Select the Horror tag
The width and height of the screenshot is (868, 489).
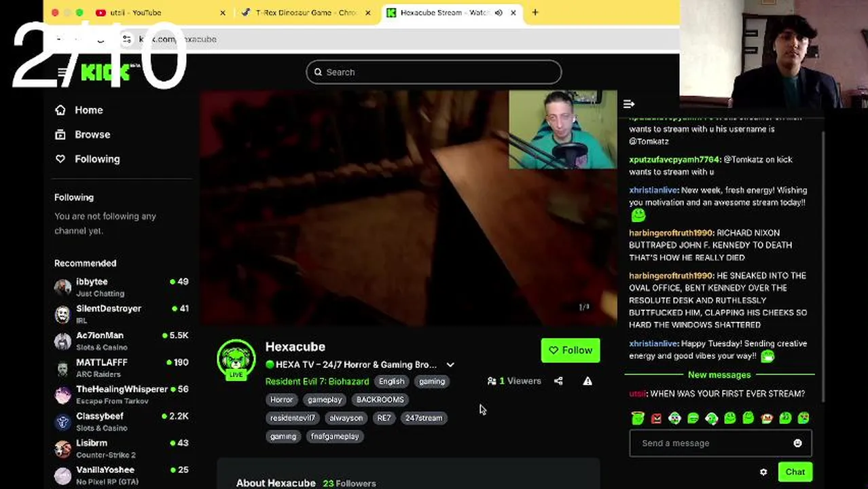(x=281, y=400)
